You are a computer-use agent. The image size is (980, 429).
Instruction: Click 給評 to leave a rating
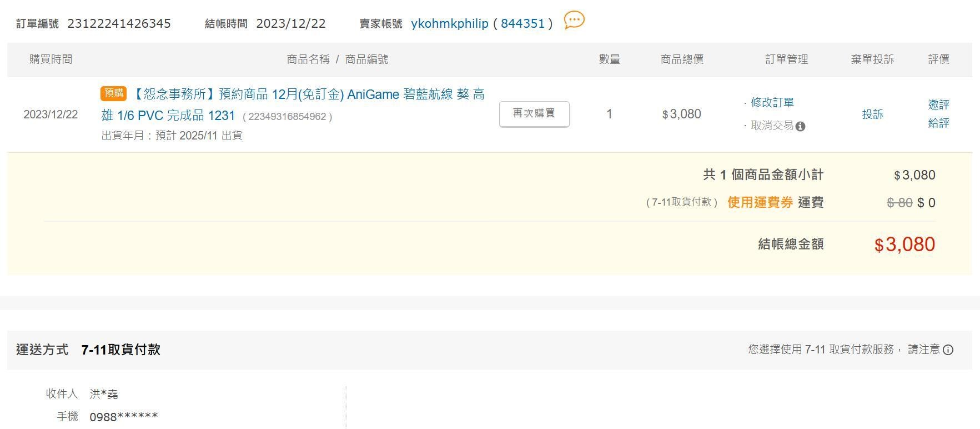[x=938, y=123]
